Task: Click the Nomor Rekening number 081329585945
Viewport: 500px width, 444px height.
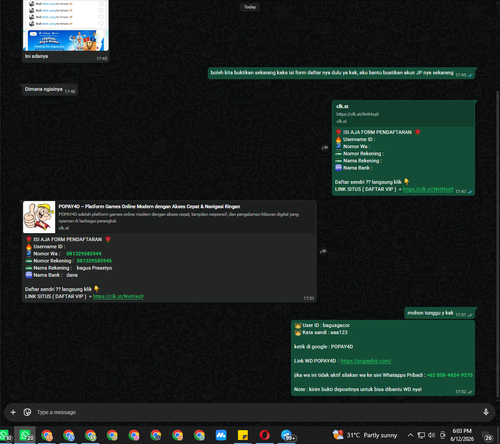Action: tap(94, 261)
